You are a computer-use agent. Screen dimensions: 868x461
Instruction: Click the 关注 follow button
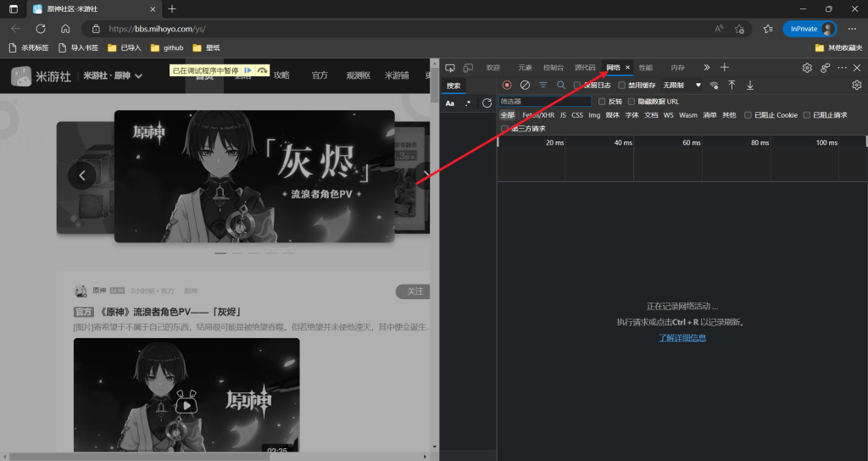tap(415, 292)
